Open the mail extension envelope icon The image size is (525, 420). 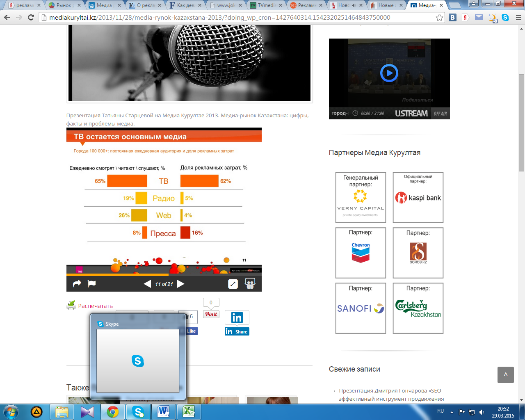[479, 18]
